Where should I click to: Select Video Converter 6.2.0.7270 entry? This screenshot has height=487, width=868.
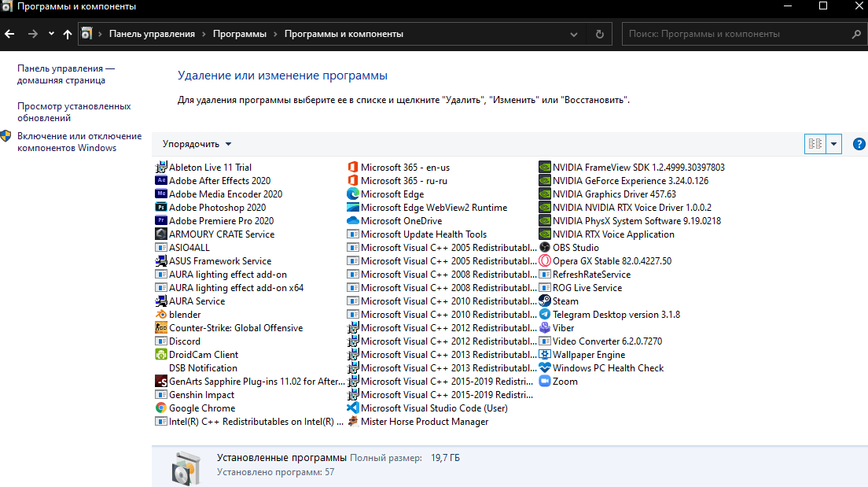click(601, 341)
